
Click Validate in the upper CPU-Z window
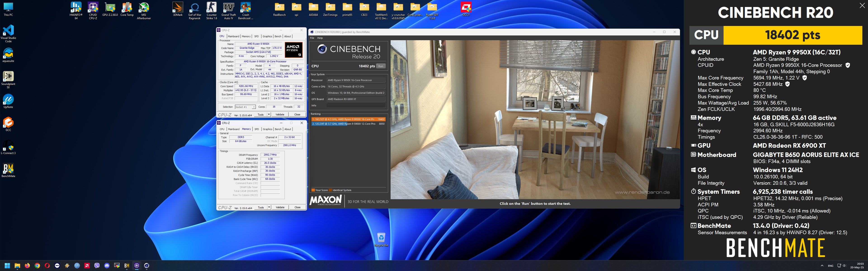[x=280, y=114]
